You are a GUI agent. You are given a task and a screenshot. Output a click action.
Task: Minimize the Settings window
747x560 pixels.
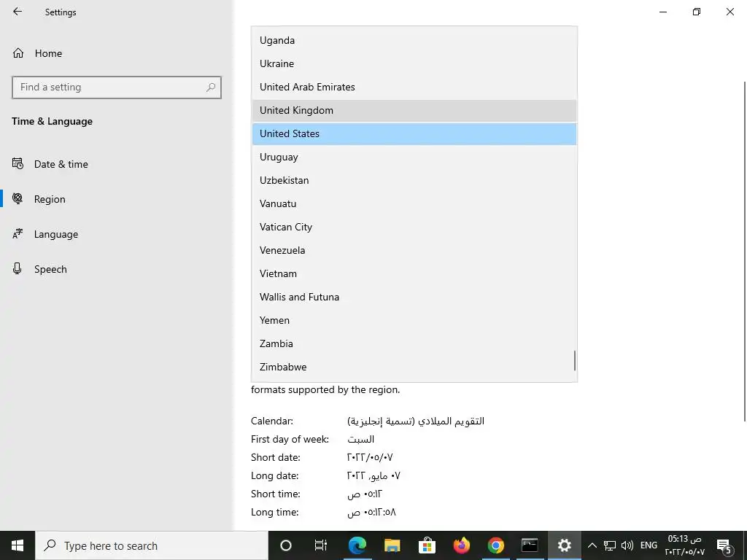pos(663,12)
